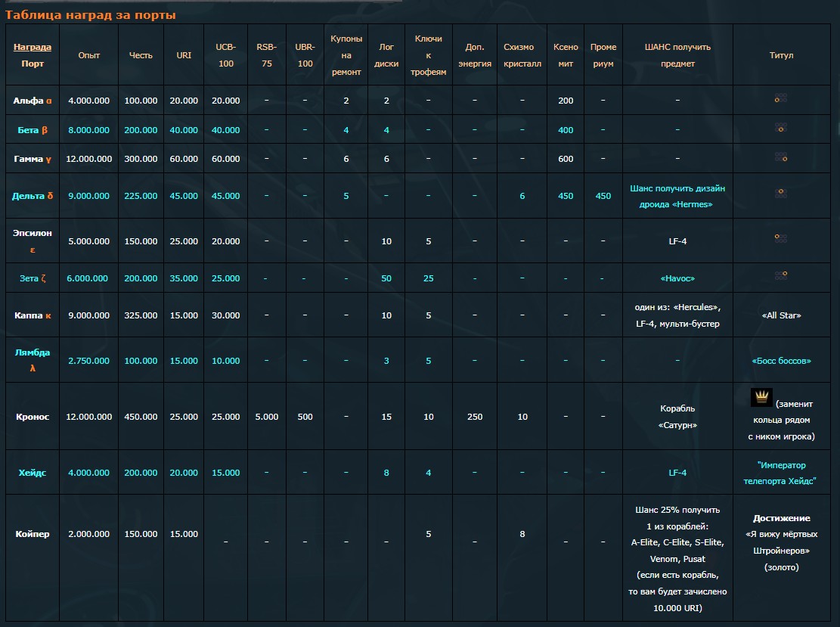The height and width of the screenshot is (627, 840).
Task: Click the title ring icon in the Гамма row
Action: pyautogui.click(x=781, y=158)
